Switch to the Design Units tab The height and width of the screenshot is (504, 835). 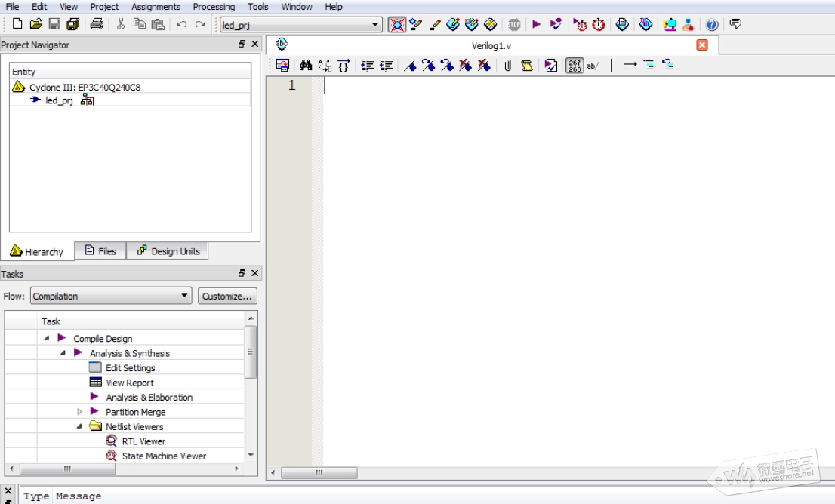tap(168, 251)
